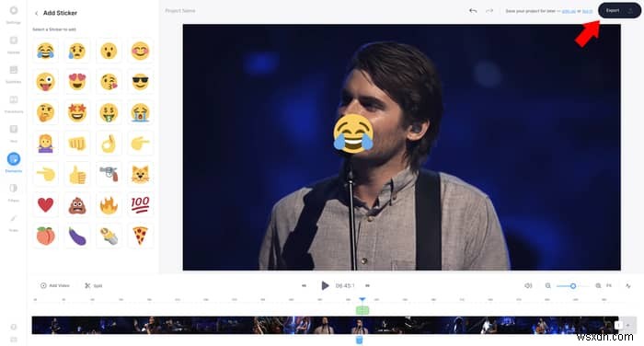Open the Subtitles sidebar tab
Image resolution: width=644 pixels, height=346 pixels.
13,74
